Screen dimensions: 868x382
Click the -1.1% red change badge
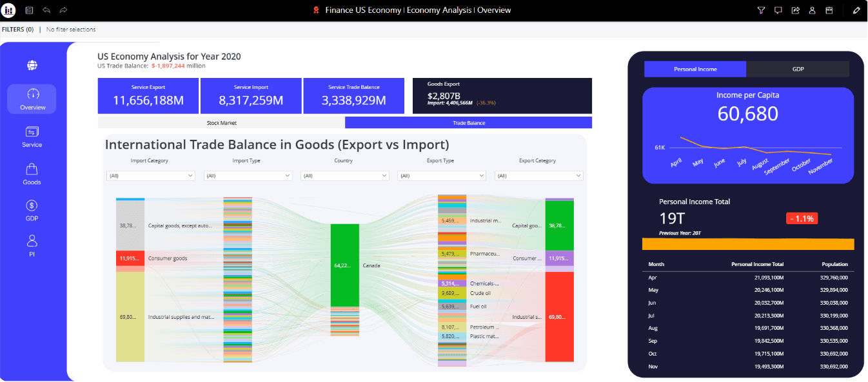pos(802,218)
